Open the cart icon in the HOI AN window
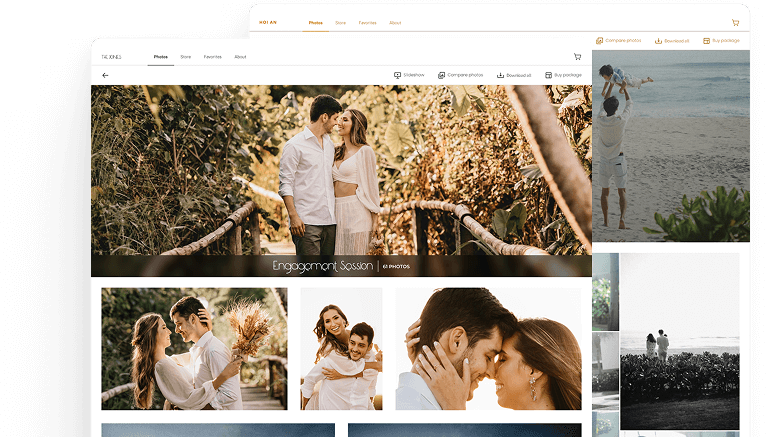The width and height of the screenshot is (766, 437). pyautogui.click(x=735, y=22)
